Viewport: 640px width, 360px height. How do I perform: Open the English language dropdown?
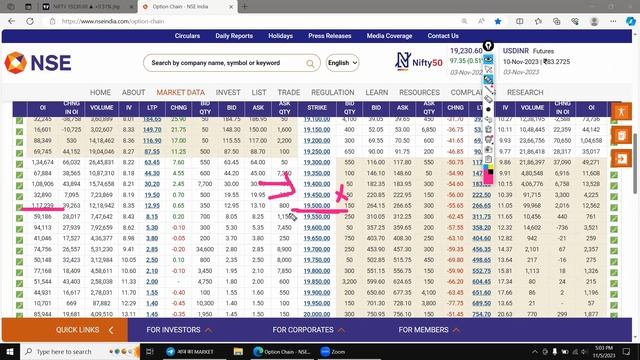coord(342,63)
